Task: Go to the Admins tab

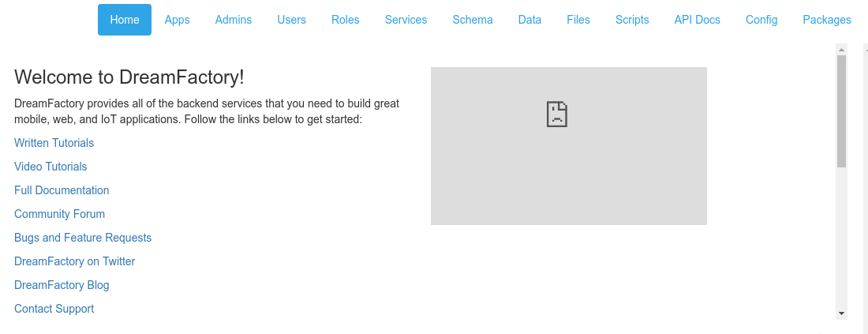Action: tap(234, 20)
